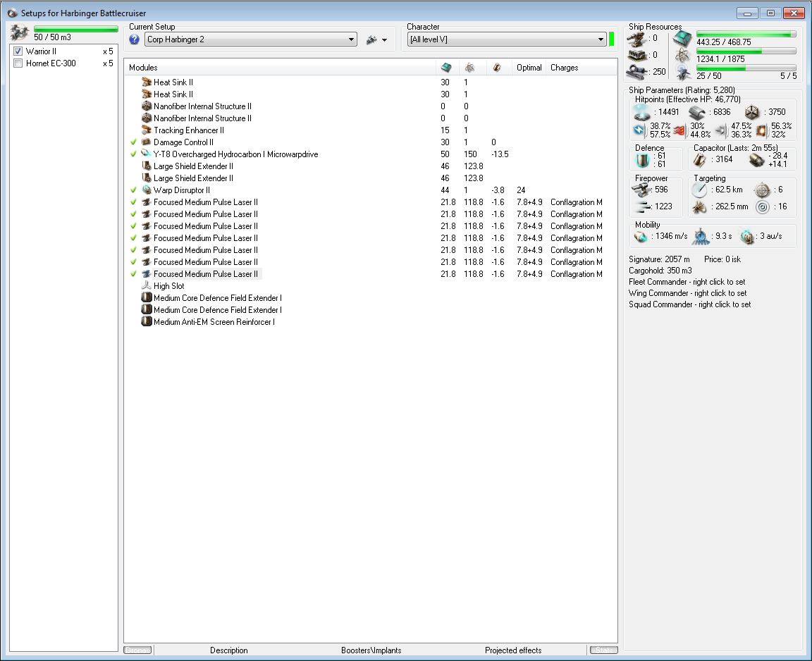Sort by the Charges column header
Viewport: 812px width, 661px height.
[x=581, y=67]
